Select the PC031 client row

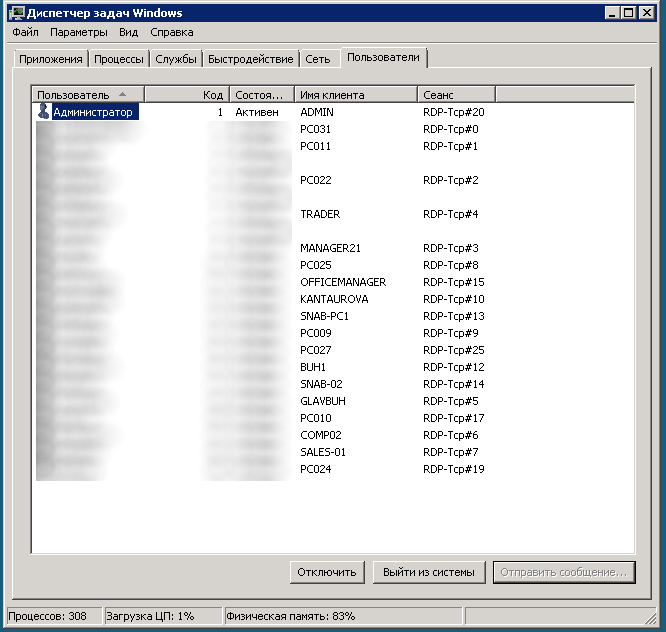pos(315,129)
